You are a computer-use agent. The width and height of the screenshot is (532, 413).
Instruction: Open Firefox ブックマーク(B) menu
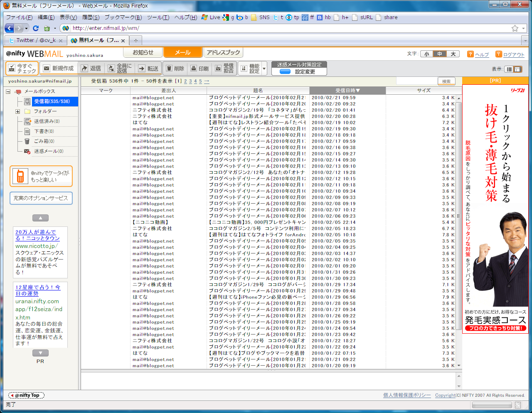point(123,17)
